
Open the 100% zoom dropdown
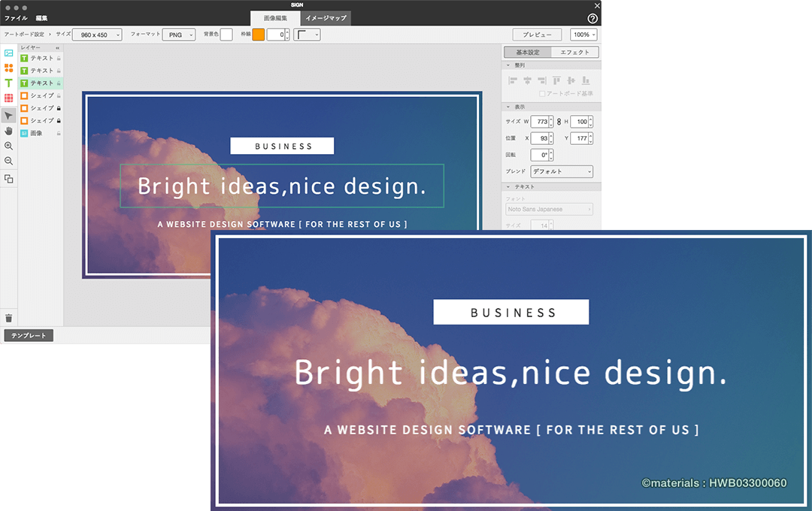coord(583,35)
